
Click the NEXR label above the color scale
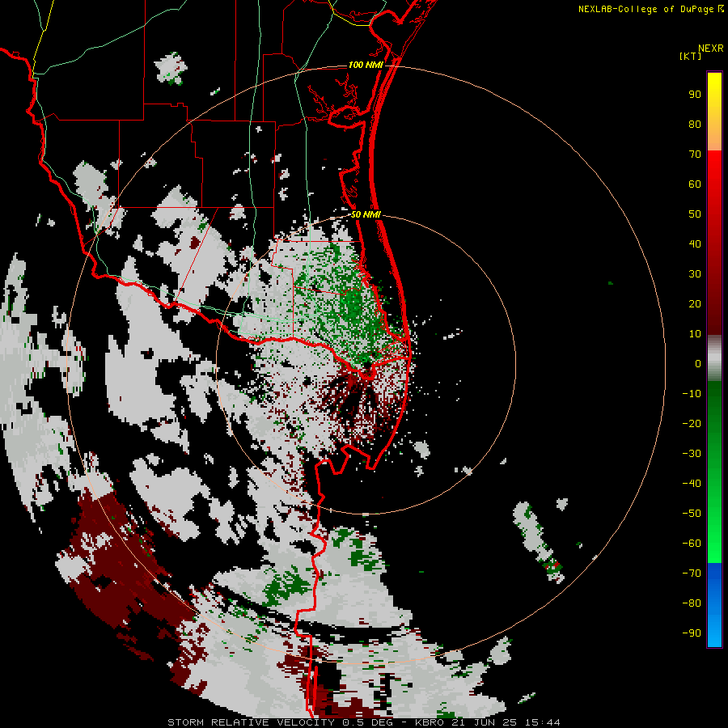[711, 49]
